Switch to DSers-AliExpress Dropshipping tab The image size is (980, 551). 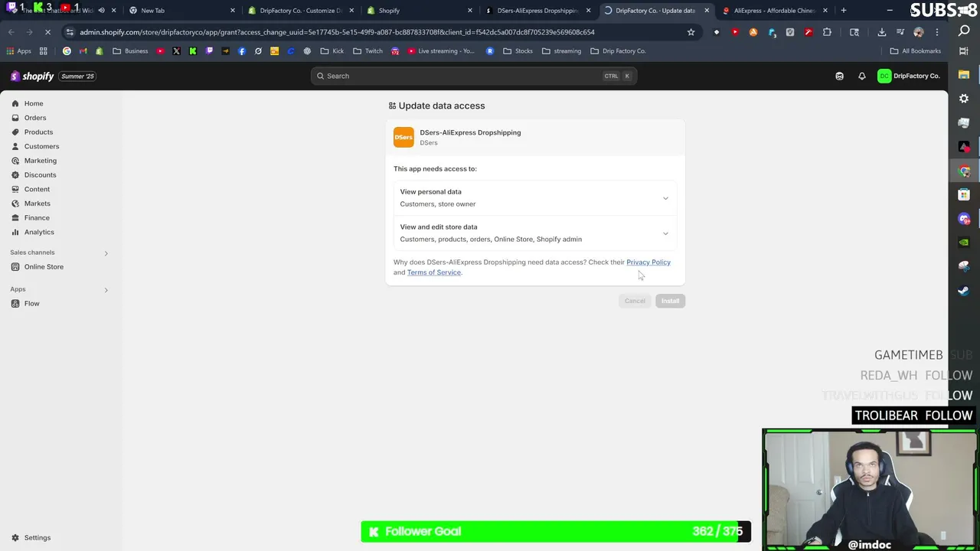[x=537, y=11]
